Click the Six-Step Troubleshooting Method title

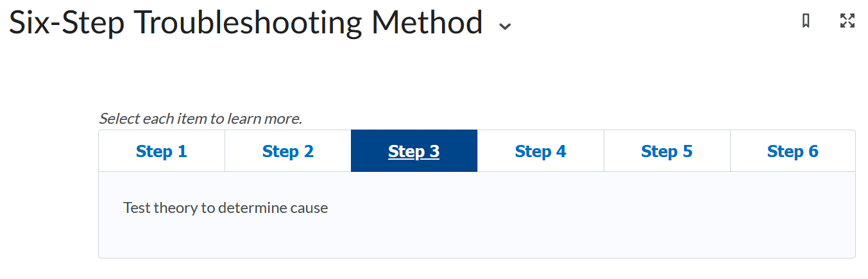[x=246, y=23]
